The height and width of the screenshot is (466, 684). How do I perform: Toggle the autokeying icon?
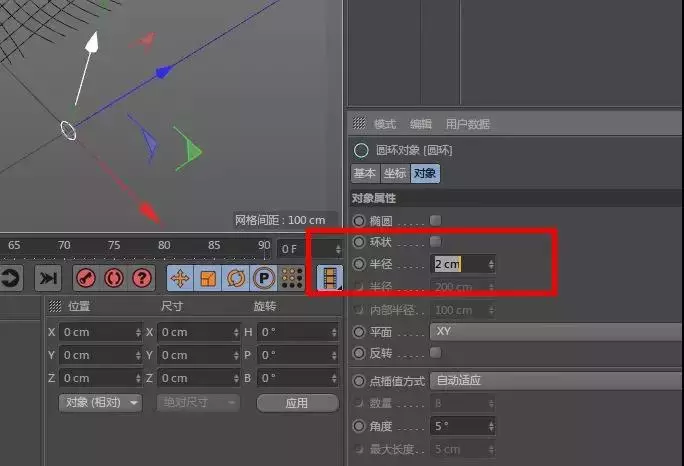(x=114, y=278)
